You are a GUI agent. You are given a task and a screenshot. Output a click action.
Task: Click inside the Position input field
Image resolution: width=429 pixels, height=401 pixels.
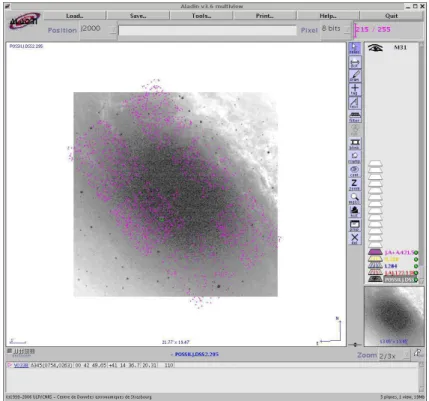(x=207, y=30)
